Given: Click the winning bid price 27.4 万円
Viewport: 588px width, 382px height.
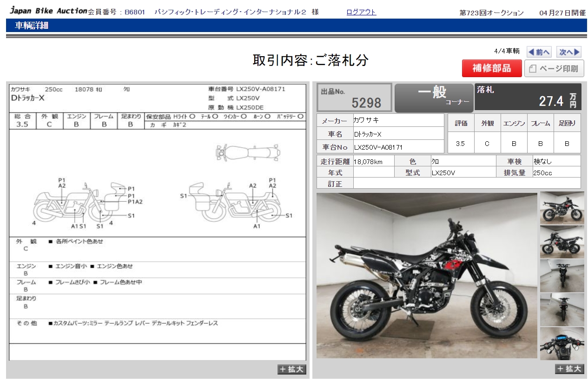Looking at the screenshot, I should point(558,100).
